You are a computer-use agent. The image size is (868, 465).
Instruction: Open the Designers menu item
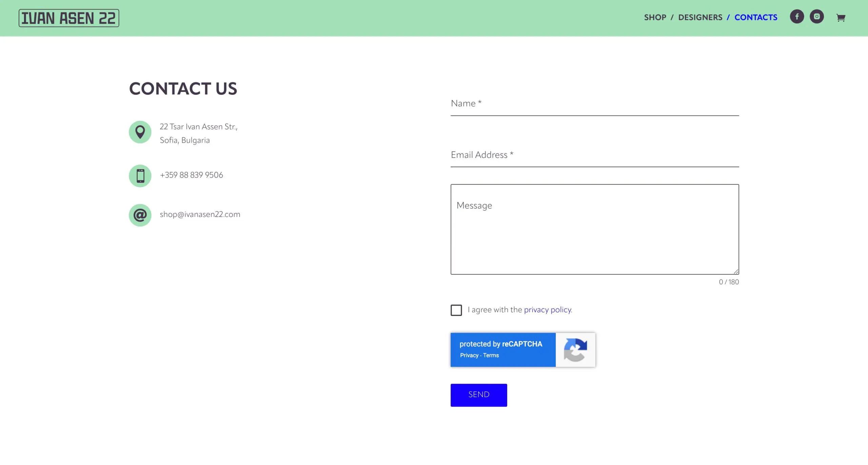pyautogui.click(x=700, y=17)
